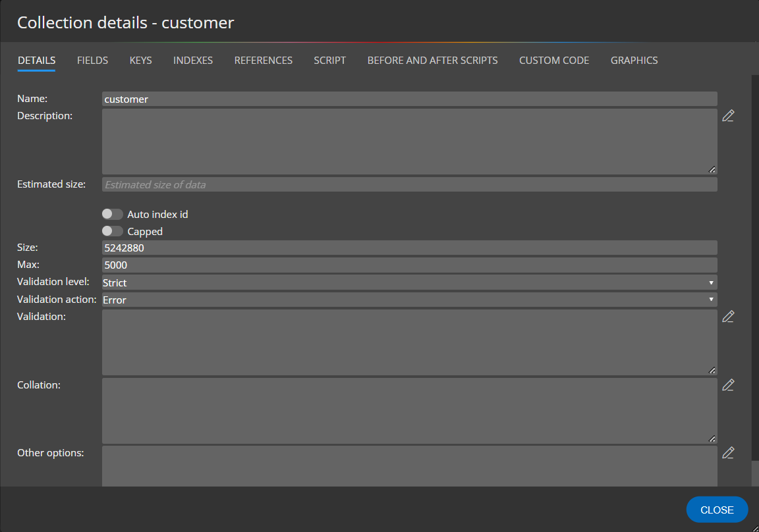Open the editor icon next to Validation
The height and width of the screenshot is (532, 759).
point(727,317)
